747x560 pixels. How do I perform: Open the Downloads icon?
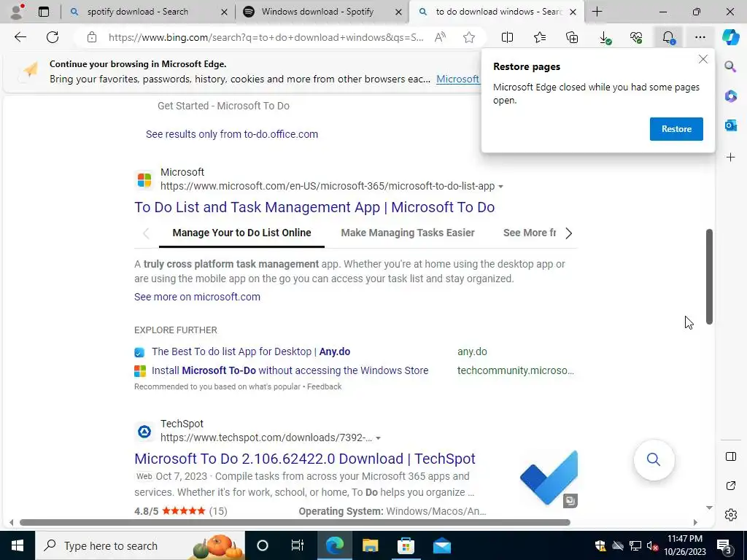coord(605,38)
